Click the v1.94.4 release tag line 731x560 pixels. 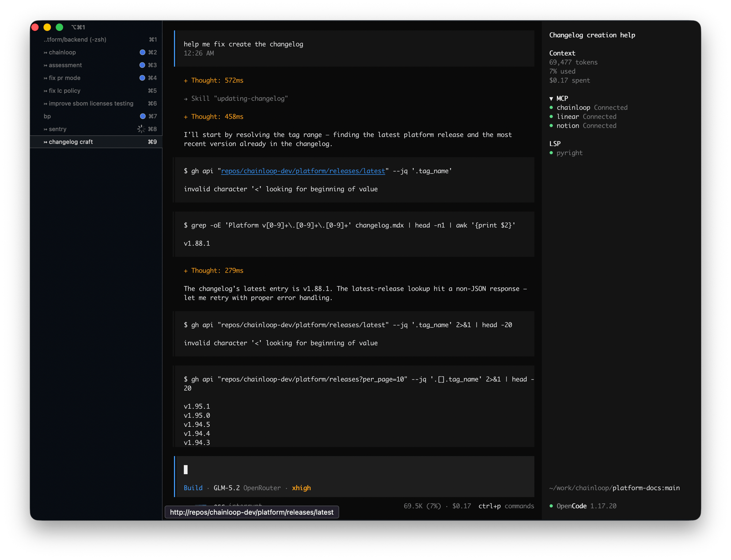(197, 434)
